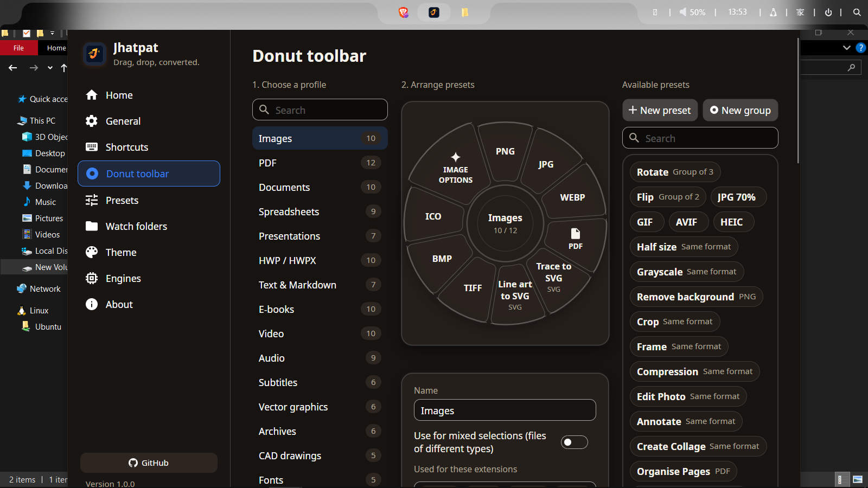
Task: Select PDF profile in list
Action: 320,163
